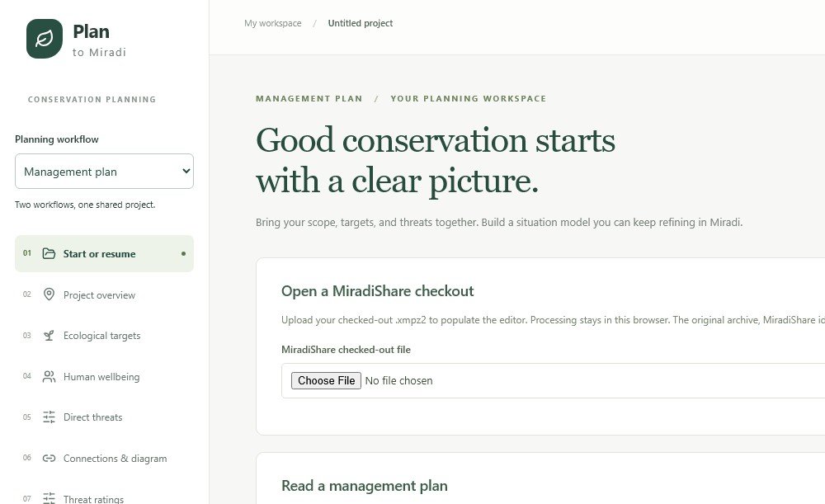Select the Ecological targets step

104,336
